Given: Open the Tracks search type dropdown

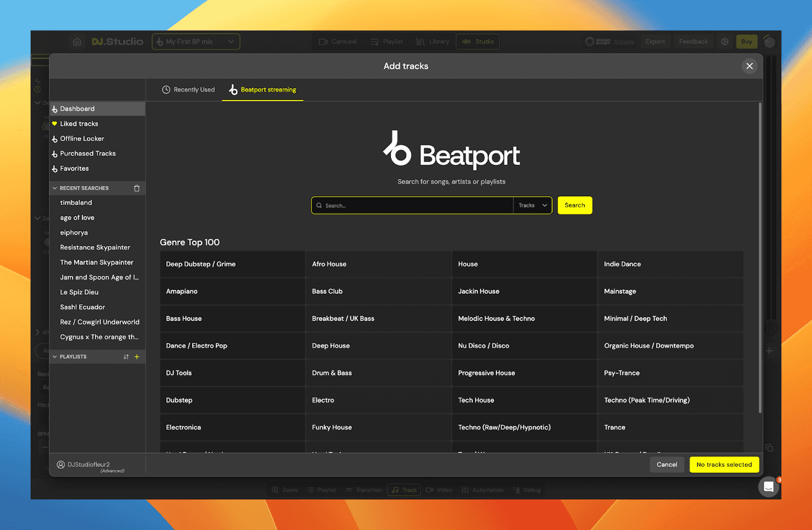Looking at the screenshot, I should [532, 205].
